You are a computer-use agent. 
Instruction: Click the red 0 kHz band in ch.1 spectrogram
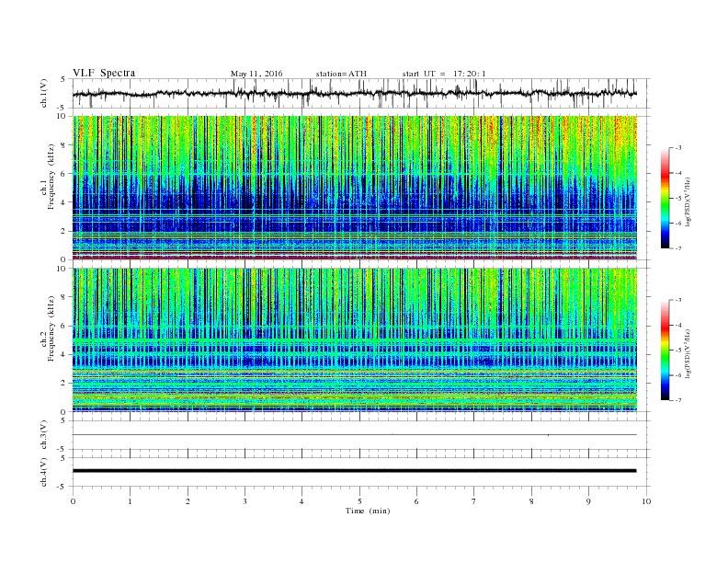coord(354,257)
